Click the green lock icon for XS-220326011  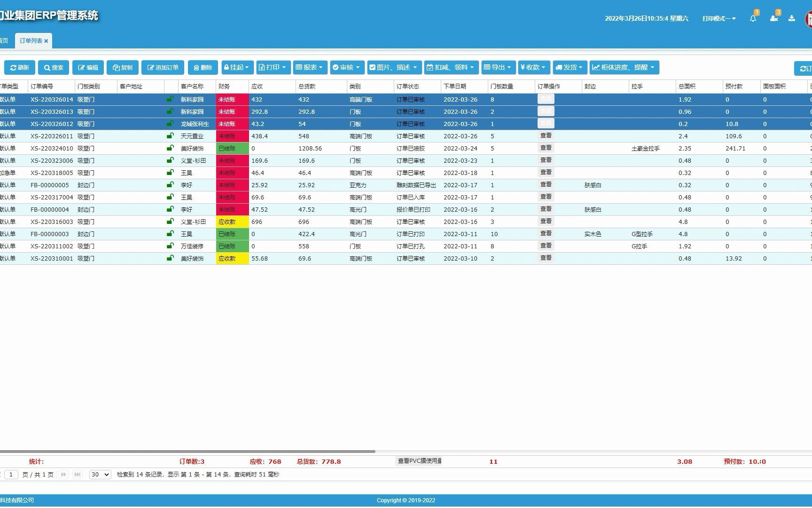[x=170, y=136]
